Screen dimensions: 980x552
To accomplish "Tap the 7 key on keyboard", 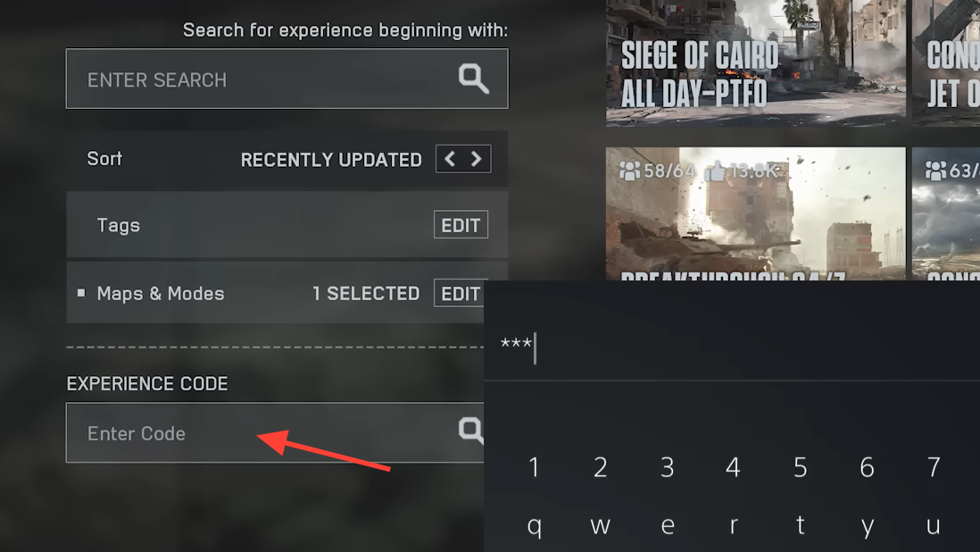I will [933, 467].
